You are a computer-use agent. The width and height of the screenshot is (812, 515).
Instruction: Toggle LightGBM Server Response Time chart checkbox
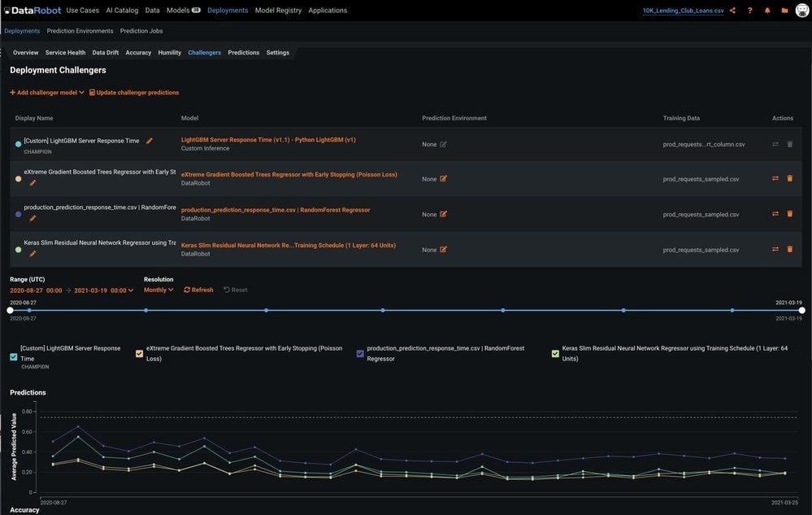coord(14,357)
